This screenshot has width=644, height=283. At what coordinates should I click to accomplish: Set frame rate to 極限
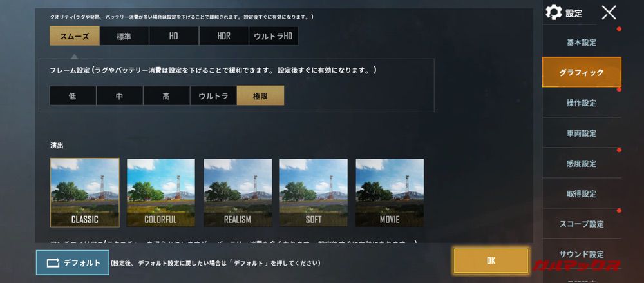click(x=260, y=96)
